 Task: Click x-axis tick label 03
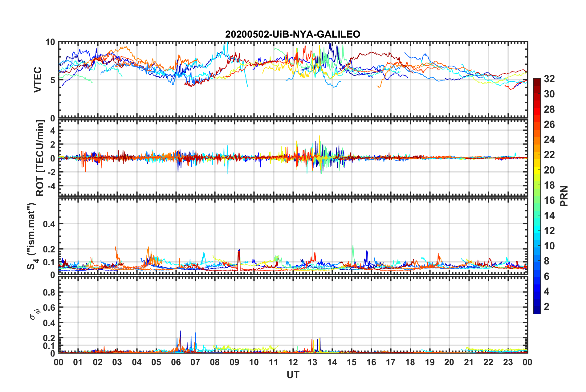(x=117, y=362)
